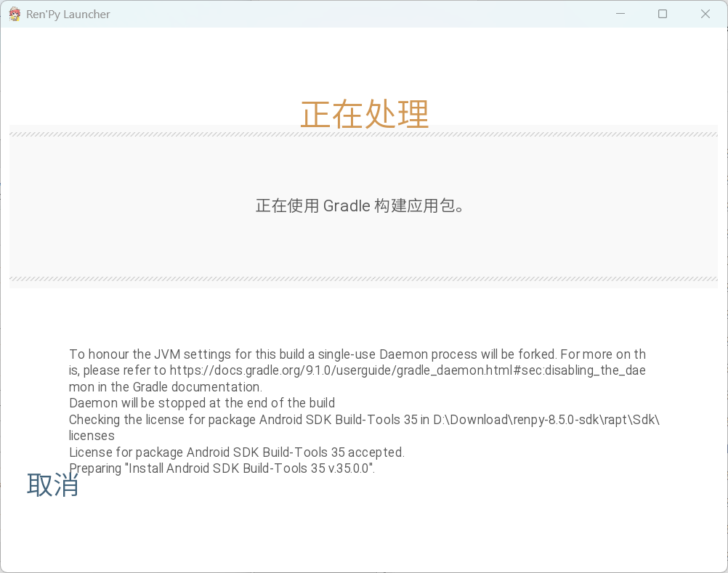Click the Ren'Py Launcher title bar text
Image resolution: width=728 pixels, height=573 pixels.
pyautogui.click(x=68, y=15)
